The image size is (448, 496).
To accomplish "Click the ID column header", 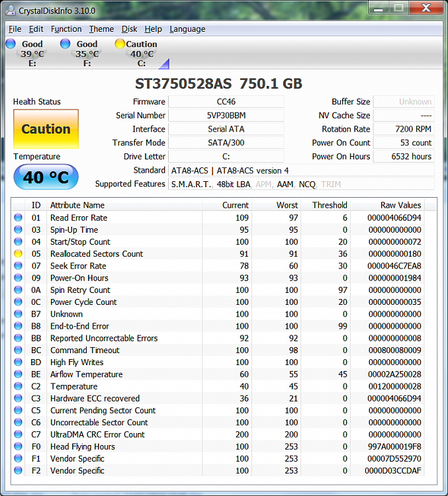I will (x=36, y=205).
